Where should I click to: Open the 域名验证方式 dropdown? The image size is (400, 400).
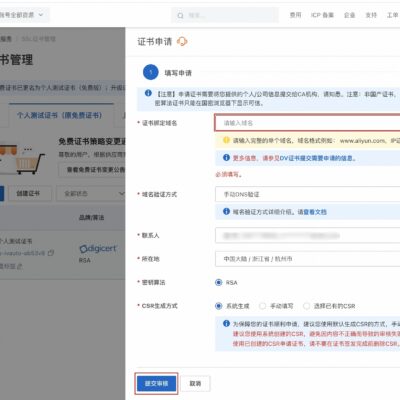307,194
